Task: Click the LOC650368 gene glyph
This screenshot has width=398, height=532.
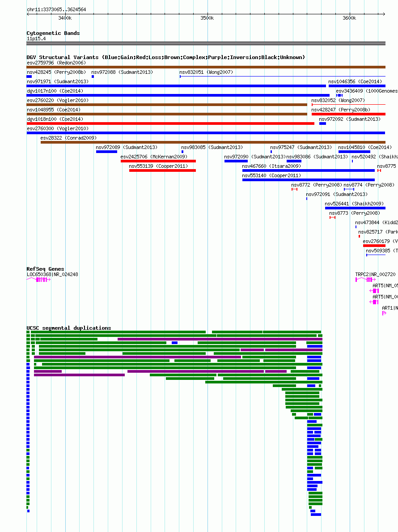Action: pos(38,280)
